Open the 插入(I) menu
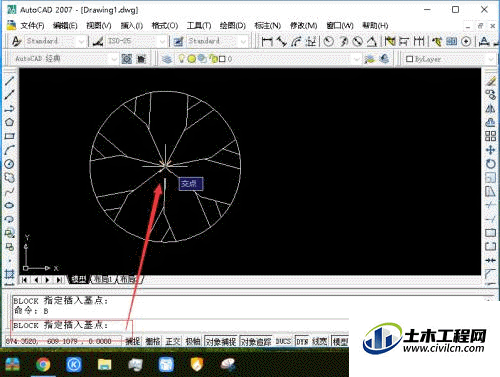Image resolution: width=500 pixels, height=377 pixels. point(132,26)
